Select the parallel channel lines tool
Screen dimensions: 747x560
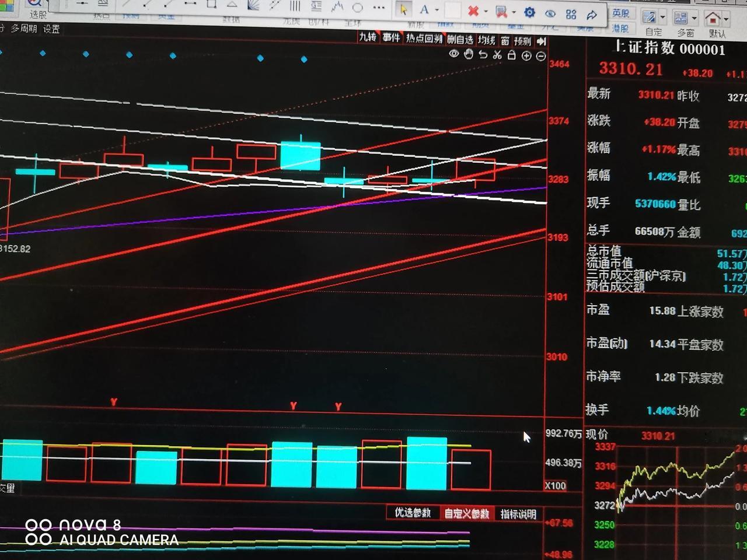(x=274, y=5)
